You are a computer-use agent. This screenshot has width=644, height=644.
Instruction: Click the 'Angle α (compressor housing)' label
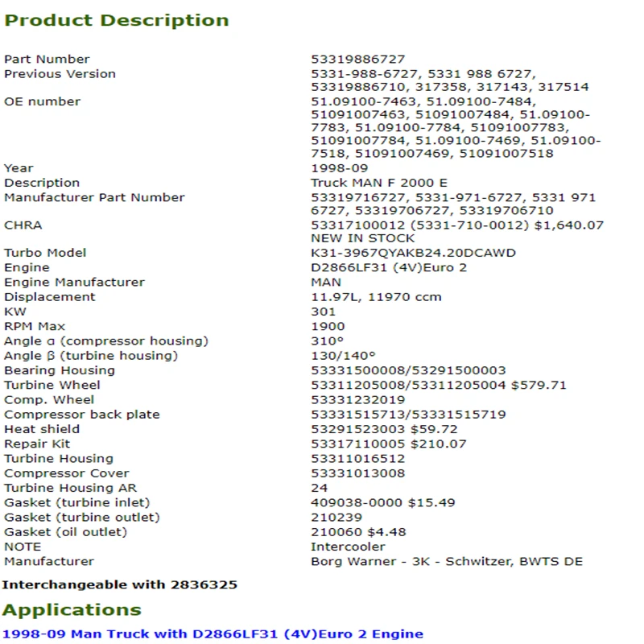[106, 341]
